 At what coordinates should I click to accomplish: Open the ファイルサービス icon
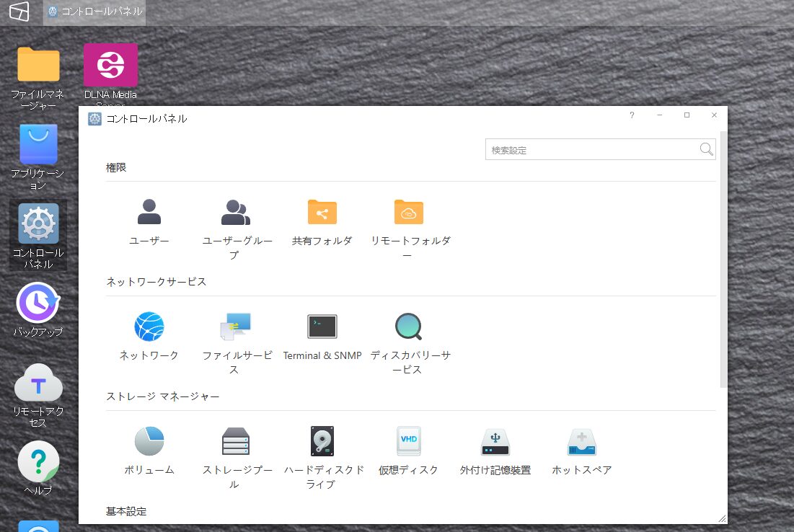pos(236,327)
